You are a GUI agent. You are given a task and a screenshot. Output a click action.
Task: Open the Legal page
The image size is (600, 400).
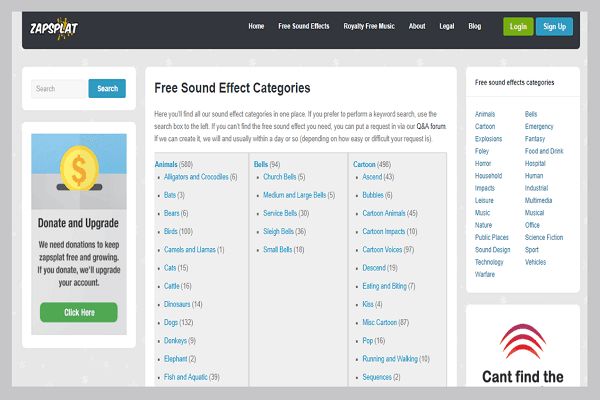click(445, 26)
